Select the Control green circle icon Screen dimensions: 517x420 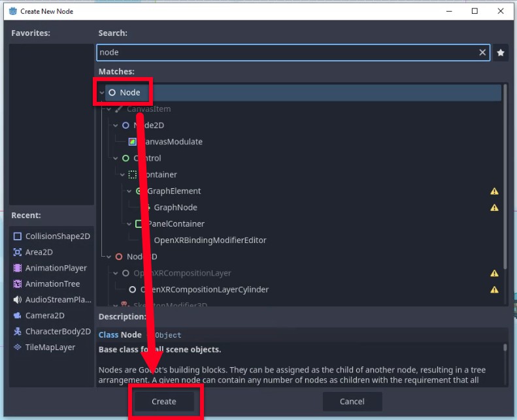(125, 158)
